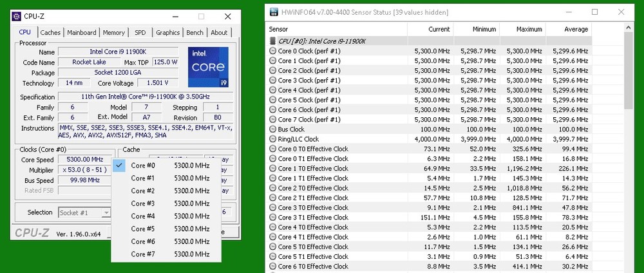The height and width of the screenshot is (273, 644).
Task: Click the Sensor column header
Action: point(337,29)
